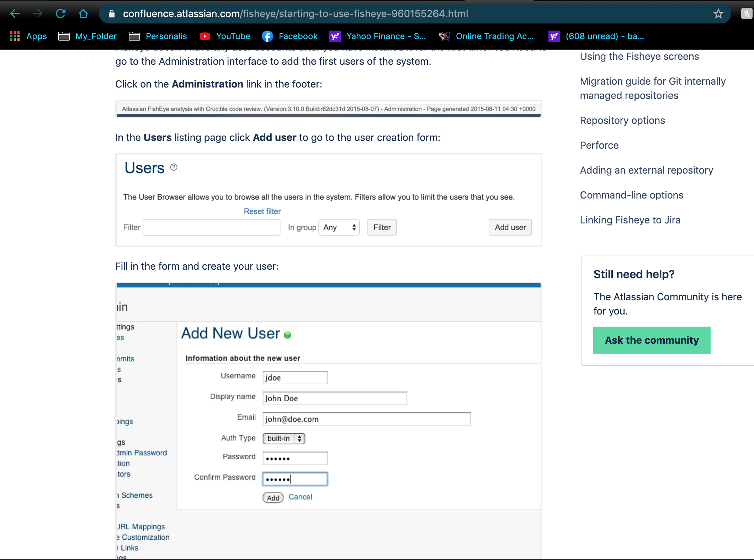Click the Email field john@doe.com
754x560 pixels.
click(367, 419)
